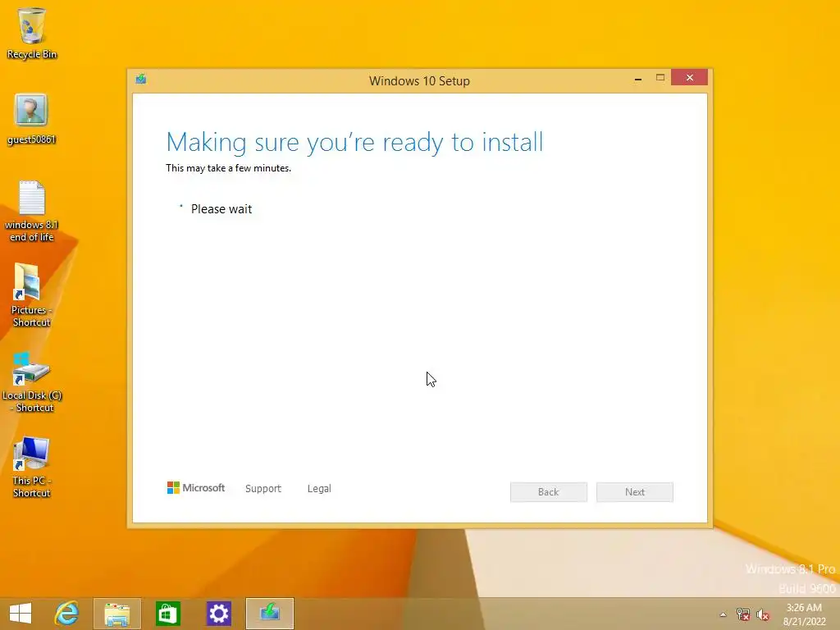Click the Next button

coord(635,492)
